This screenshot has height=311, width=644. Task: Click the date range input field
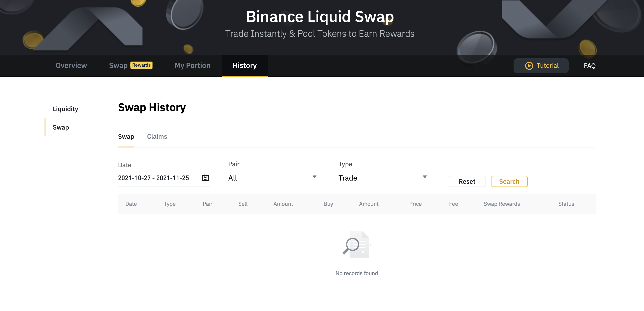[153, 178]
